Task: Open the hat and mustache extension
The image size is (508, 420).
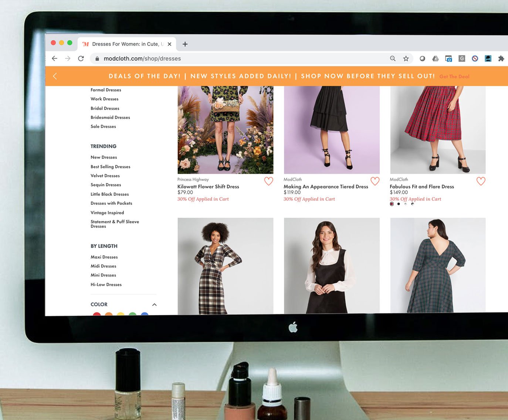Action: click(x=488, y=58)
